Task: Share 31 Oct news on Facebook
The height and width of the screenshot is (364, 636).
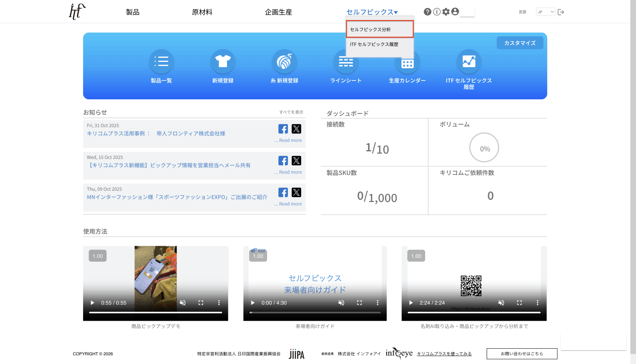Action: [283, 129]
